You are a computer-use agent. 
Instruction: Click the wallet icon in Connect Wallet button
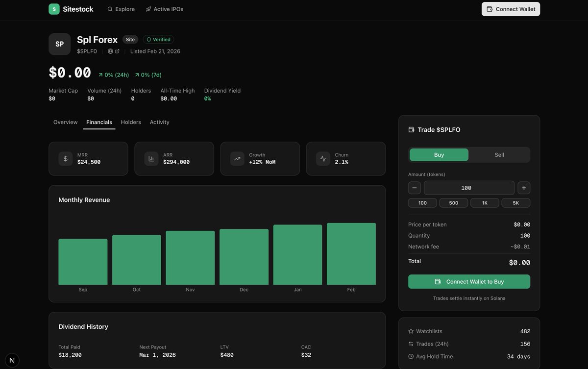pos(490,9)
